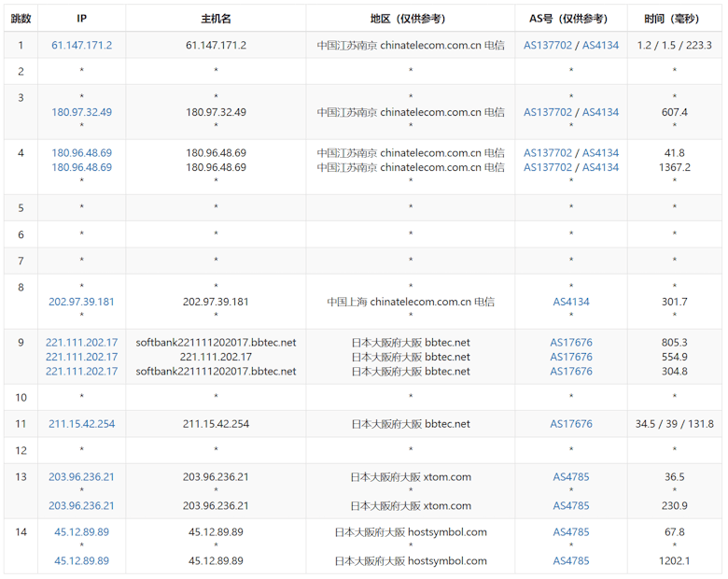
Task: Select the 中国上海 chinatelecom.com.cn 电信 region text
Action: pos(411,302)
